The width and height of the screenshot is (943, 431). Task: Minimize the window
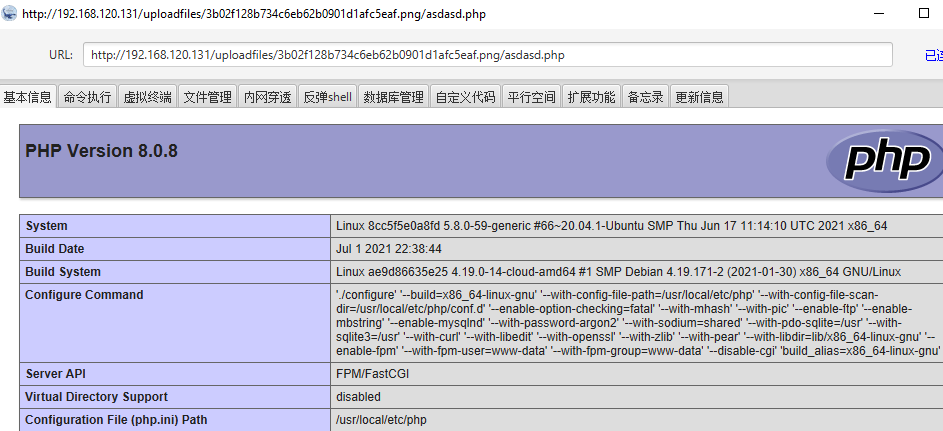coord(874,14)
